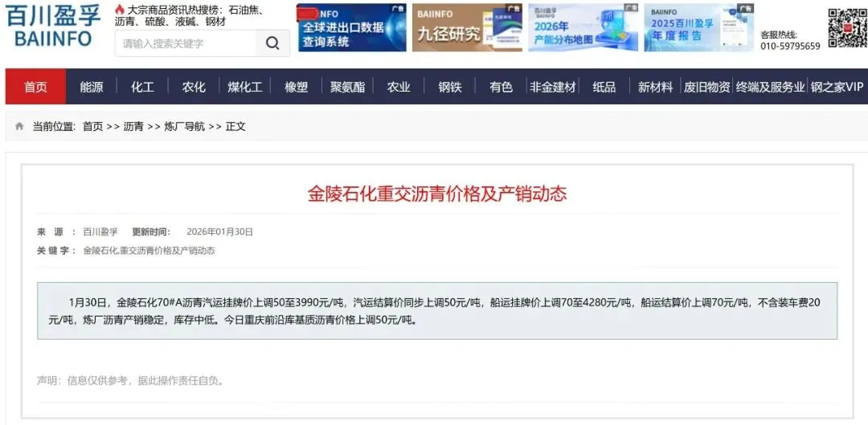The width and height of the screenshot is (868, 425).
Task: Click the home icon in breadcrumb
Action: tap(19, 126)
